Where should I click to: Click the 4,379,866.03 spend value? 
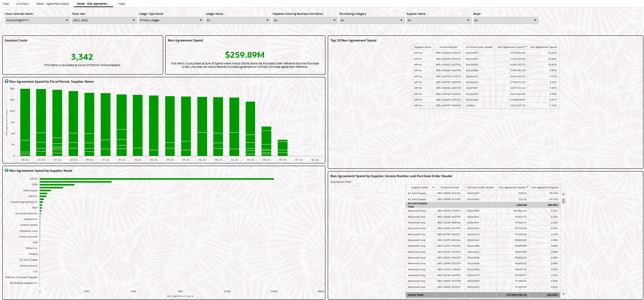pyautogui.click(x=518, y=53)
